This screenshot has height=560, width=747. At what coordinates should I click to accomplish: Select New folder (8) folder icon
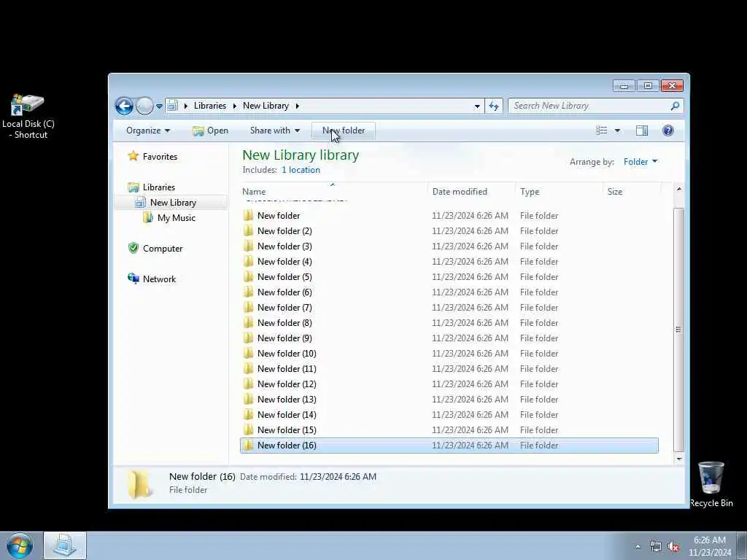tap(248, 323)
